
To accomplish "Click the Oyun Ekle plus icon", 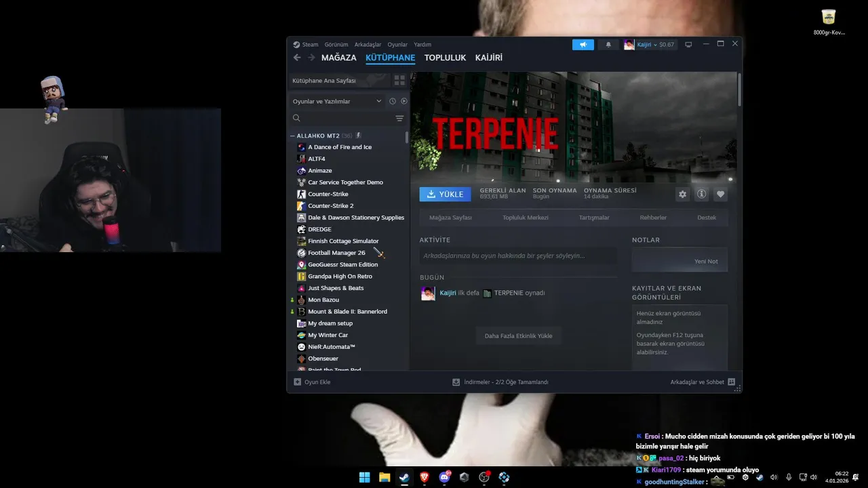I will [297, 382].
